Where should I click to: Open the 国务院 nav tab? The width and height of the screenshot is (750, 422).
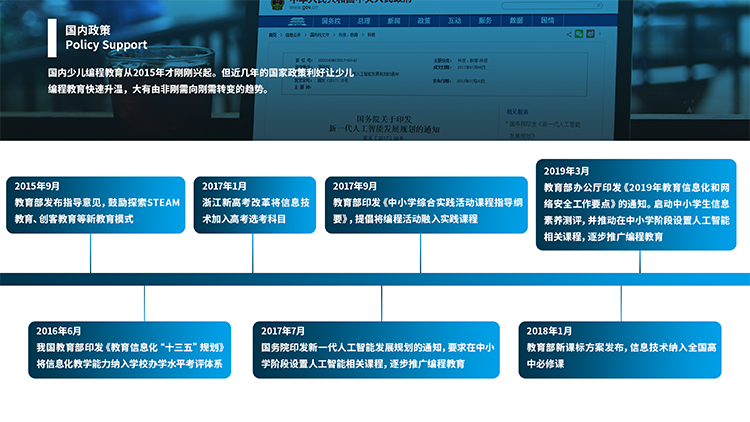click(331, 21)
